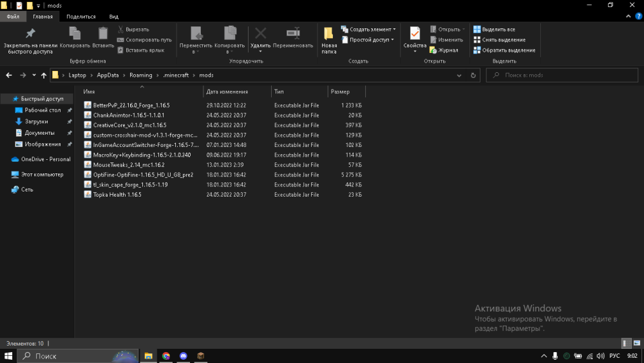Pin the folder to Quick access panel
The width and height of the screenshot is (644, 363).
(30, 40)
